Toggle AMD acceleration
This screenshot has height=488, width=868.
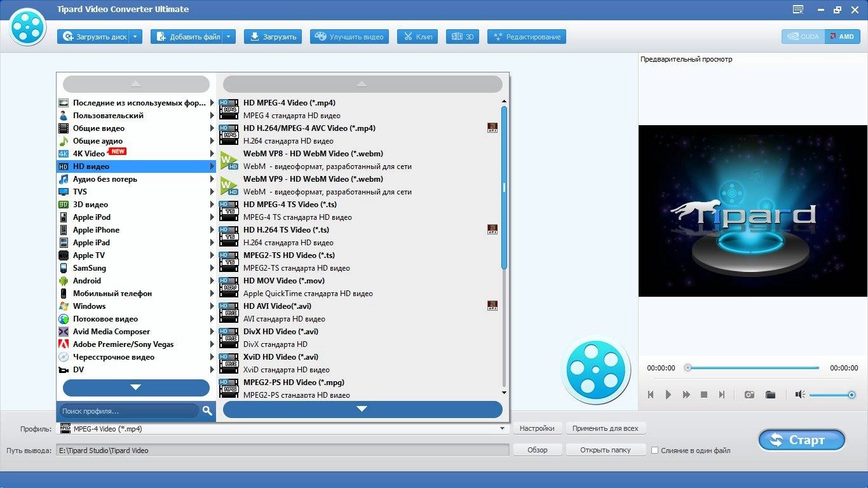pyautogui.click(x=843, y=36)
